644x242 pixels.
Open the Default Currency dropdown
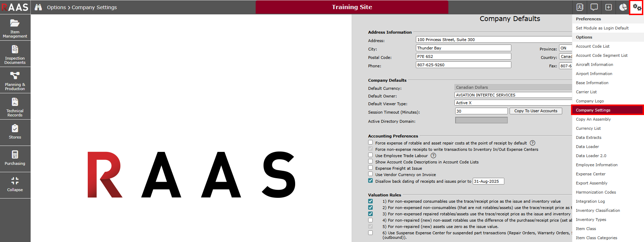(513, 87)
